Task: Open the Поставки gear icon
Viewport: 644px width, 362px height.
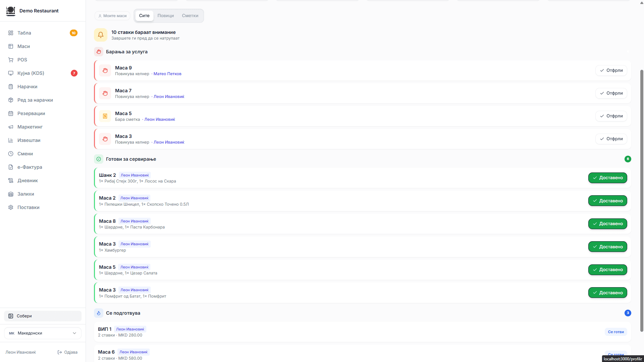Action: (11, 207)
